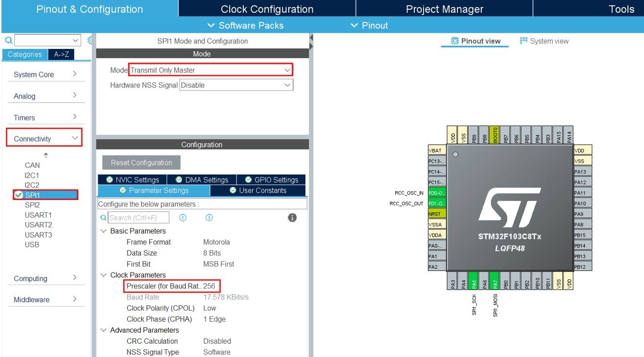Expand the Pinout menu
This screenshot has height=357, width=644.
(x=369, y=25)
